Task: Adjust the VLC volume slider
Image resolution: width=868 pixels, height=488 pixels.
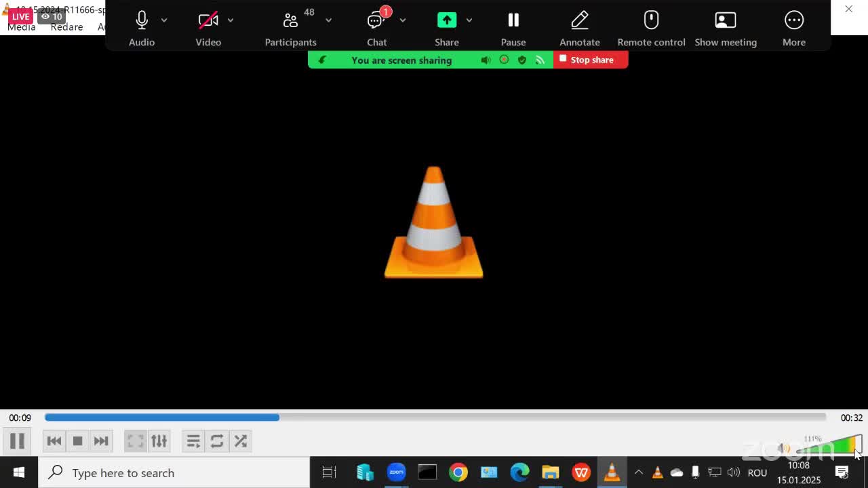Action: click(829, 446)
